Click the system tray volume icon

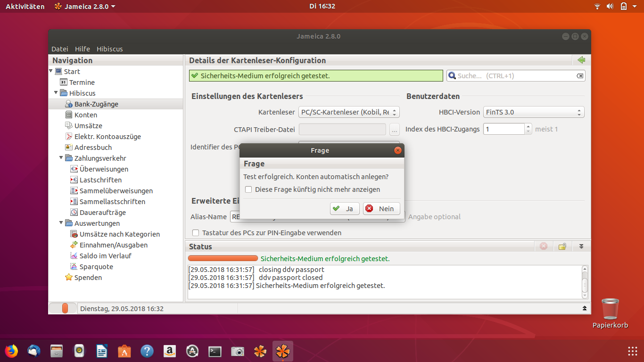610,6
